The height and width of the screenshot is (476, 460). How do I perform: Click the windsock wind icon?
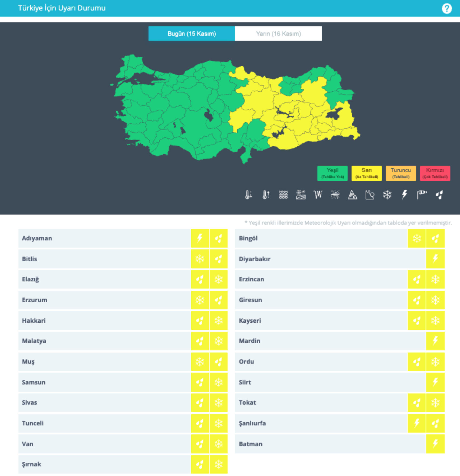422,195
